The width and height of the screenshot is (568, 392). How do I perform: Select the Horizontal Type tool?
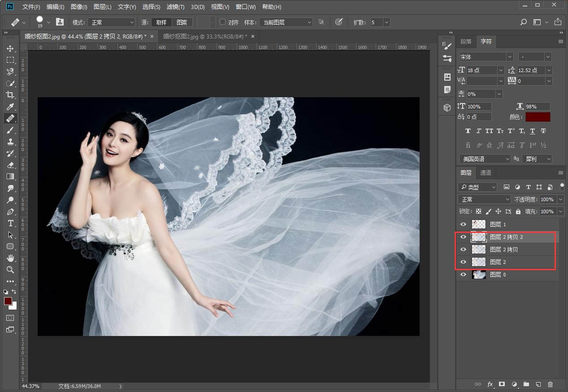[10, 223]
